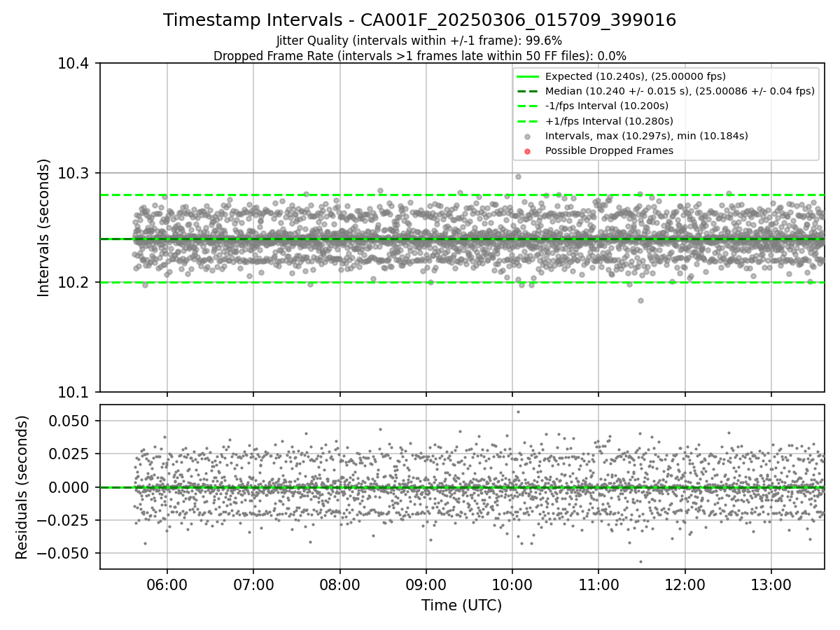Click the lowest residual point below −0.050

pos(640,561)
